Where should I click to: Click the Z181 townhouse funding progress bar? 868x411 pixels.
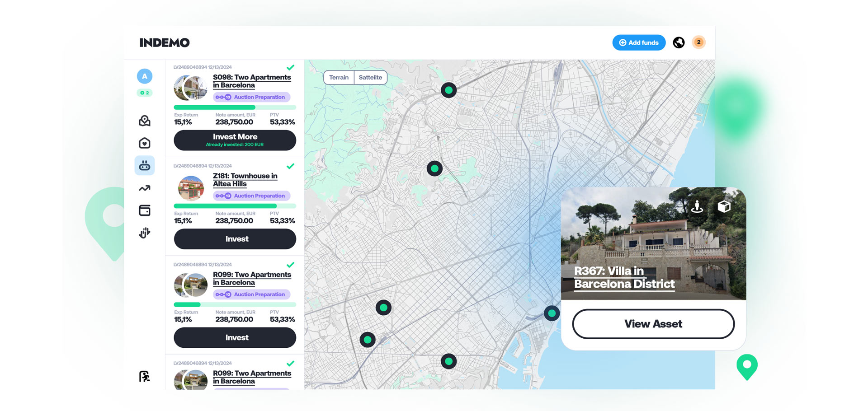click(x=235, y=206)
